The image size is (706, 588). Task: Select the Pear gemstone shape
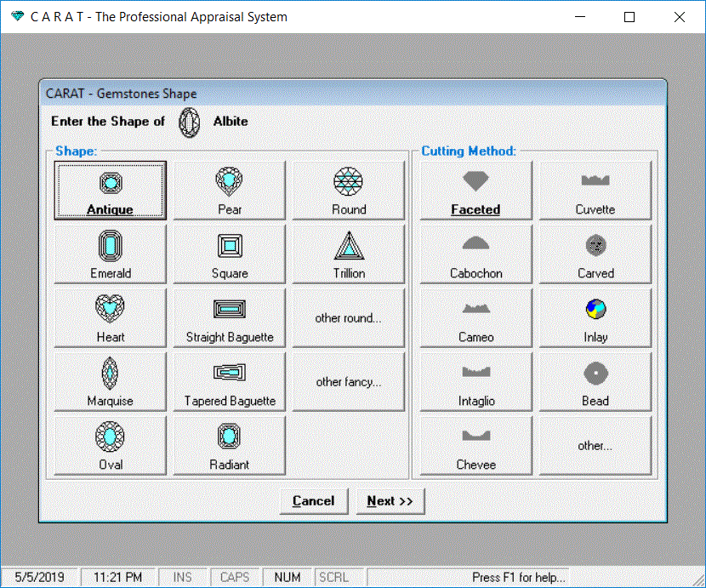[229, 191]
